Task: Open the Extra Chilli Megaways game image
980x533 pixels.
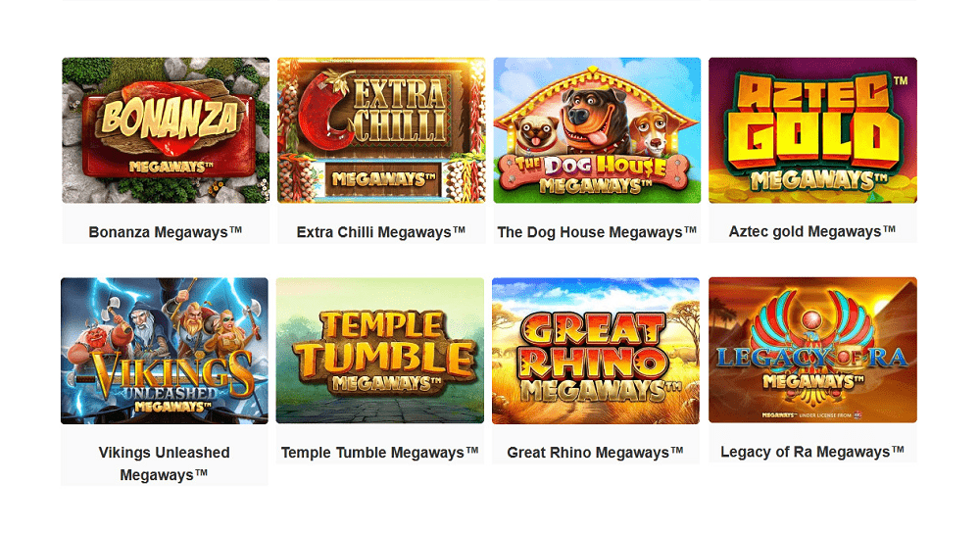Action: [x=381, y=130]
